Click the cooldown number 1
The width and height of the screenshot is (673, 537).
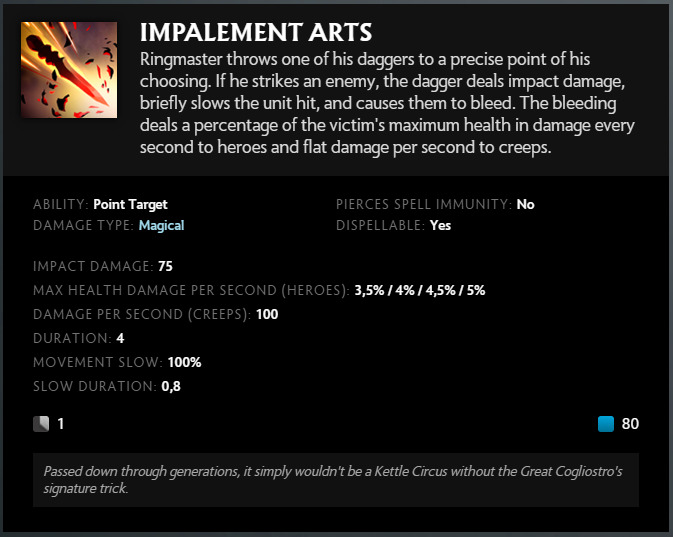[x=61, y=424]
